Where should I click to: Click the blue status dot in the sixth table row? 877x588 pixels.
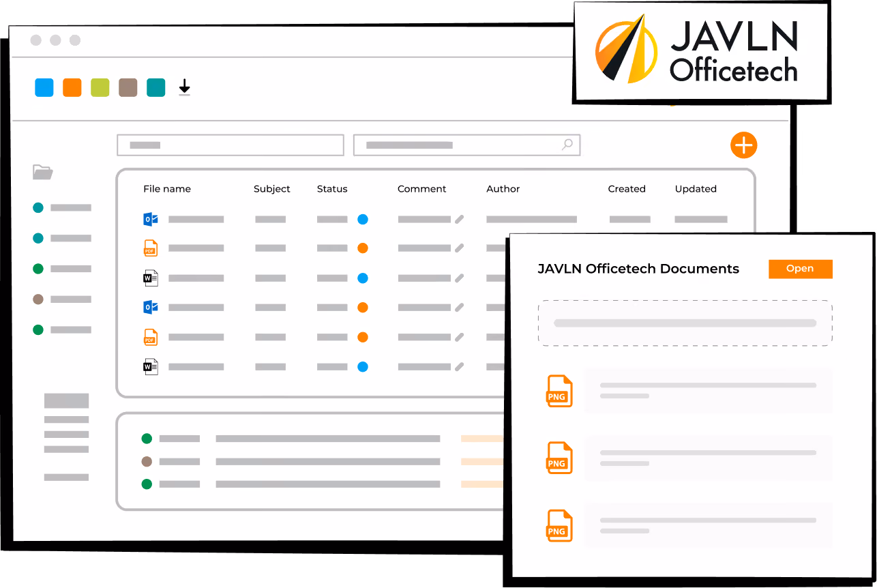coord(363,367)
